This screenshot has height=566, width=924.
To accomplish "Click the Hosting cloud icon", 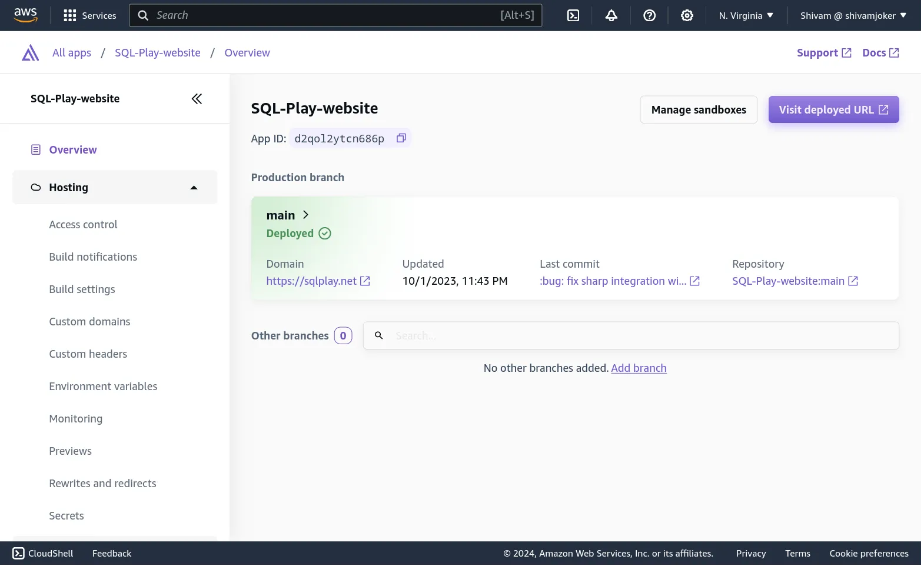I will click(x=36, y=188).
